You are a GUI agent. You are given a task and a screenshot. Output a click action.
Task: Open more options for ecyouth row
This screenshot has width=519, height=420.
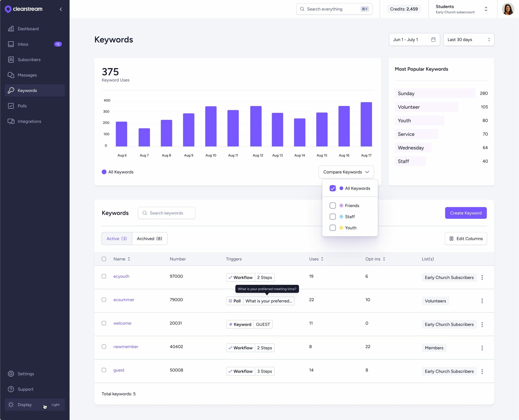tap(482, 278)
